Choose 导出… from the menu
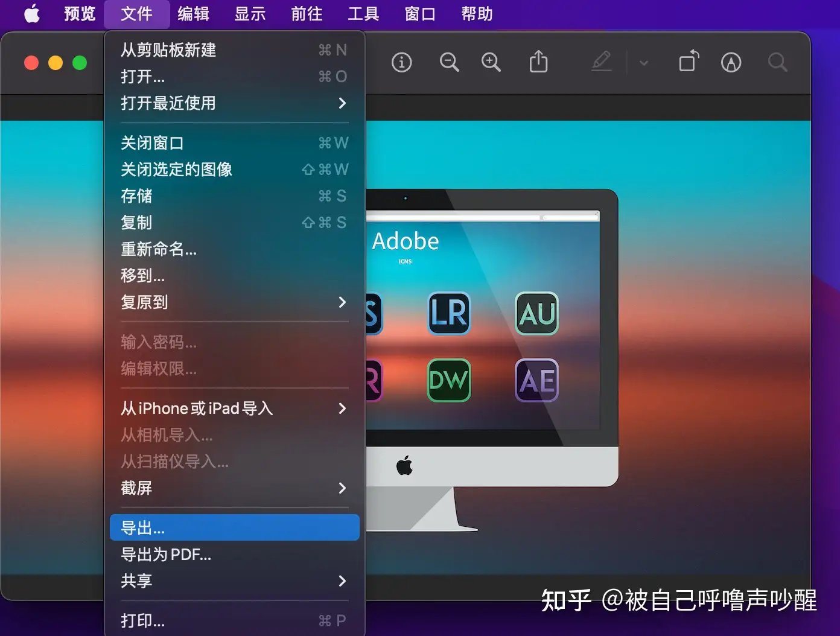Screen dimensions: 840x636 235,527
